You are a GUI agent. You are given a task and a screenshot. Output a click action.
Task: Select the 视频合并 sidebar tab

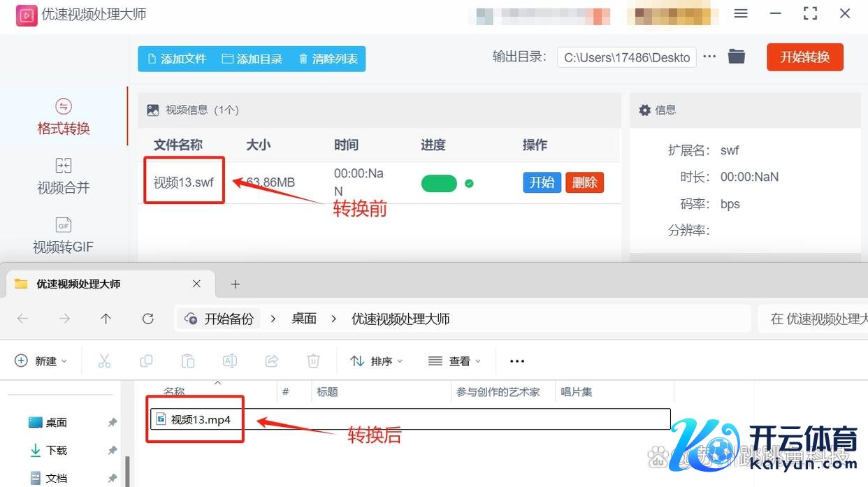64,175
